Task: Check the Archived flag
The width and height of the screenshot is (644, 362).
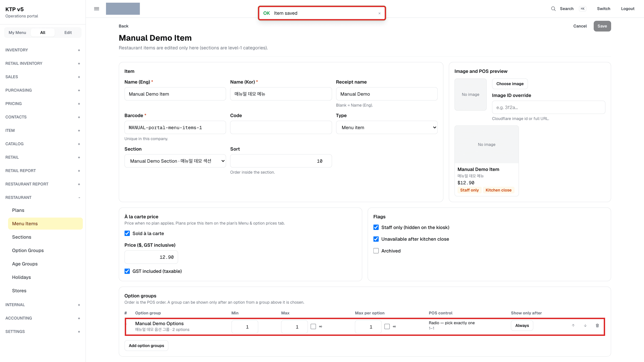Action: (x=376, y=251)
